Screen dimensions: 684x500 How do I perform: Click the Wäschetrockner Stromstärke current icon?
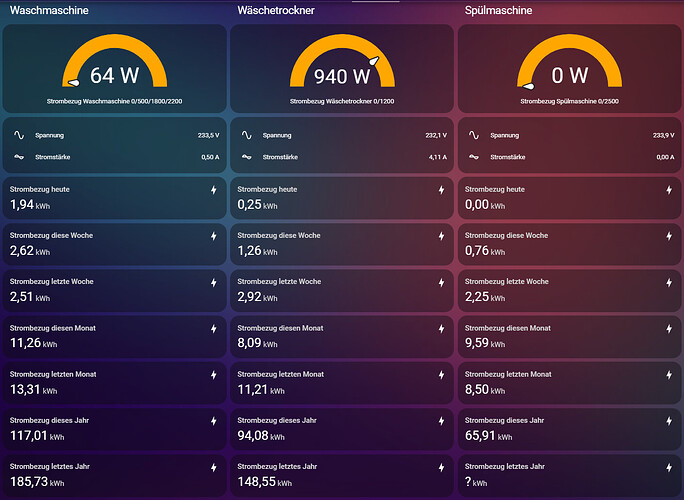247,157
